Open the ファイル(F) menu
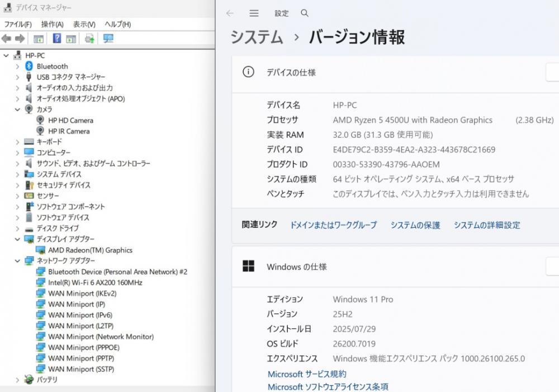 pyautogui.click(x=18, y=24)
